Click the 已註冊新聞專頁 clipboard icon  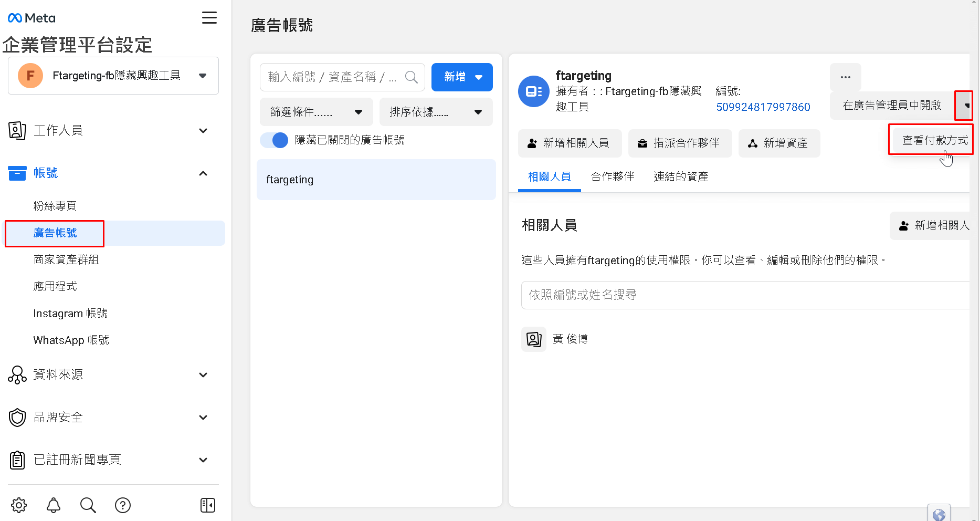[x=17, y=460]
